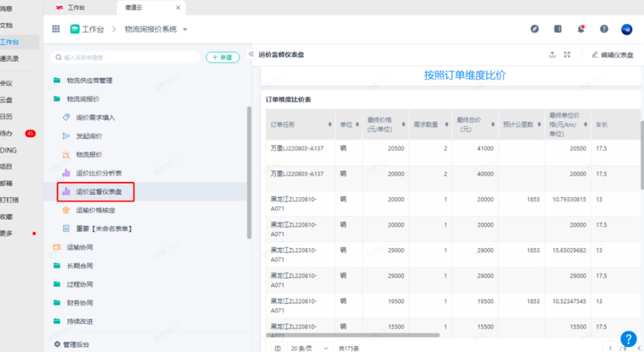Click the 新建 button
This screenshot has width=644, height=352.
[223, 57]
